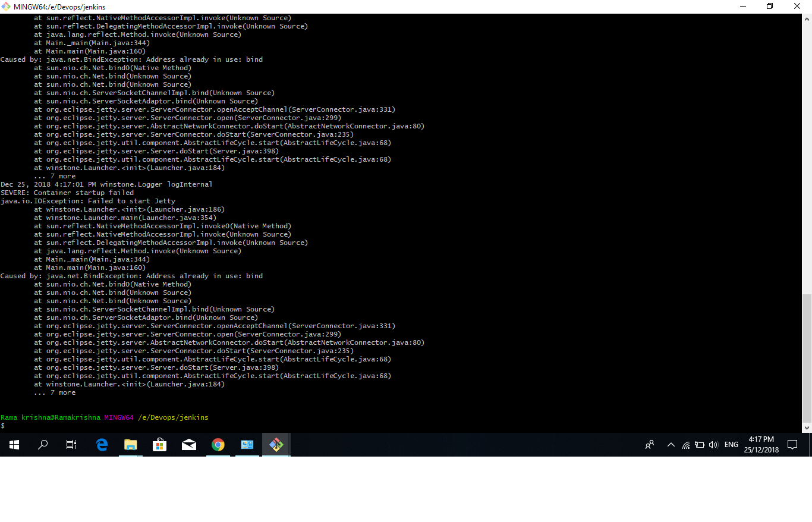Open the People bar in system tray
The height and width of the screenshot is (522, 812).
[x=650, y=444]
